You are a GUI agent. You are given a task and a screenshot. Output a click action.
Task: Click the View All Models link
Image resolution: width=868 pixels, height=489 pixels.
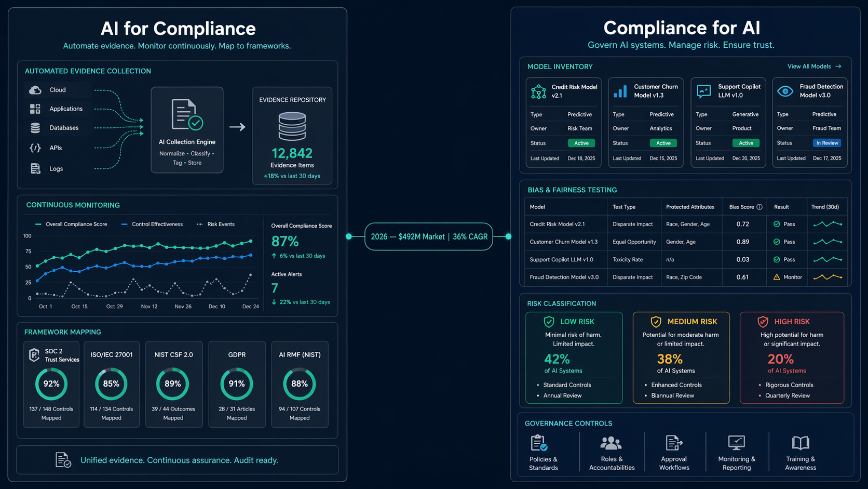click(814, 67)
